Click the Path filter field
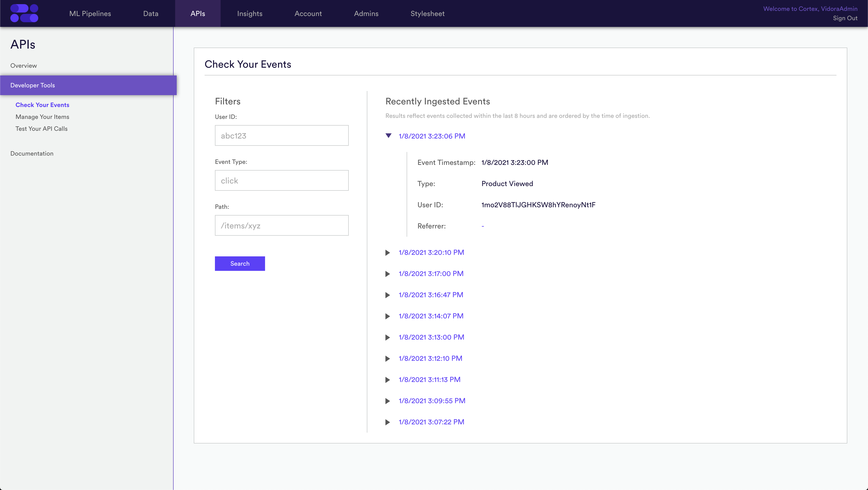 click(282, 225)
